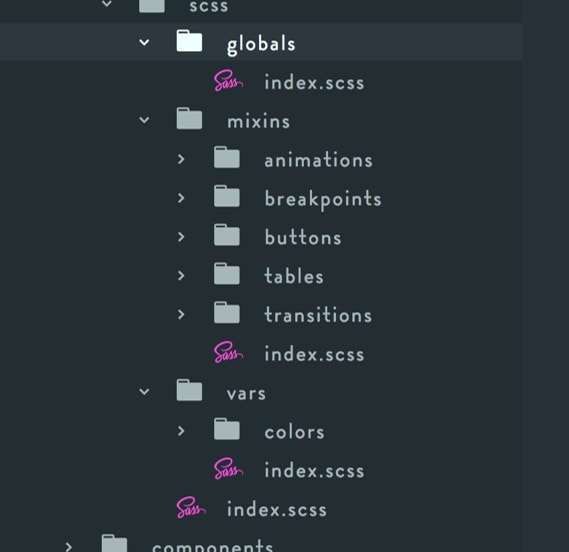Open index.scss inside globals folder
This screenshot has width=569, height=552.
(314, 82)
